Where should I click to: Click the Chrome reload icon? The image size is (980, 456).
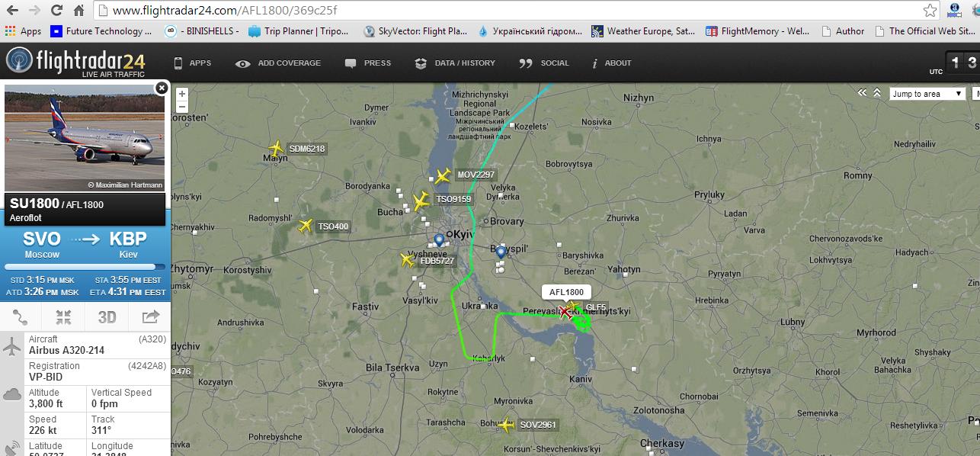(56, 11)
